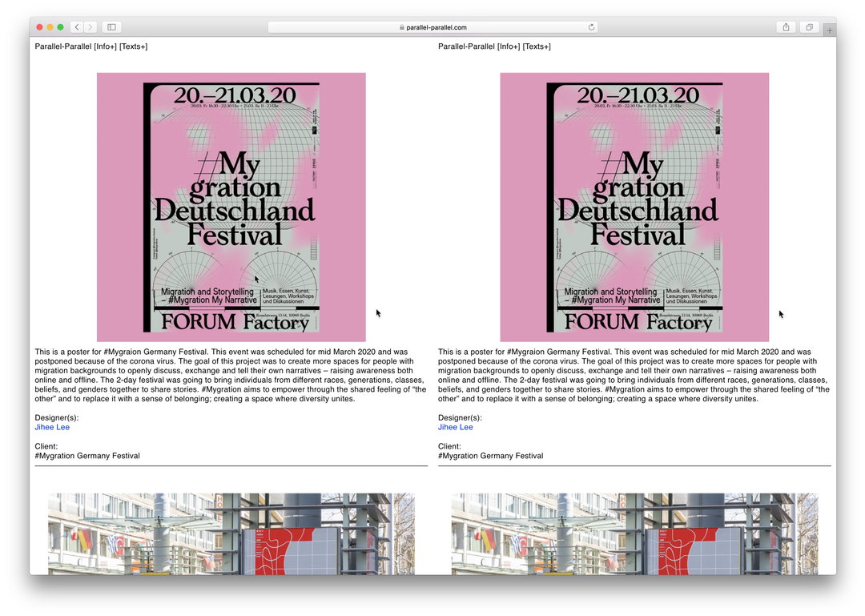Toggle the Safari sidebar button

[x=111, y=27]
